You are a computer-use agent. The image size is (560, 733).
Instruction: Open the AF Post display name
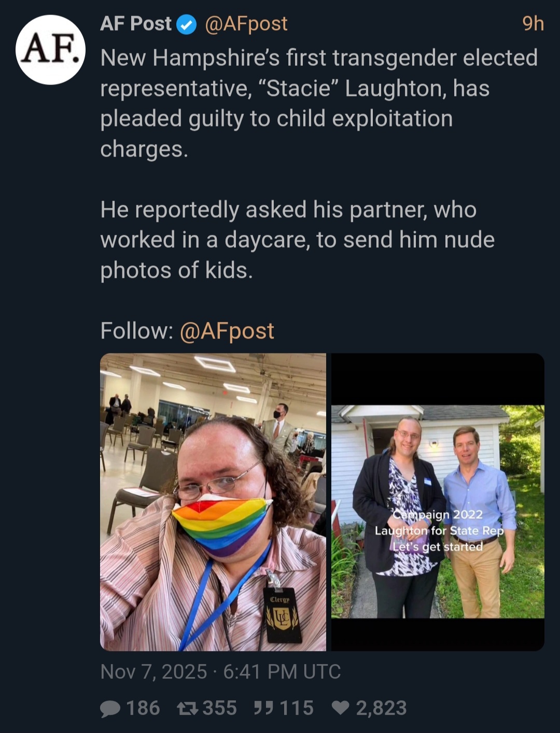click(x=135, y=24)
